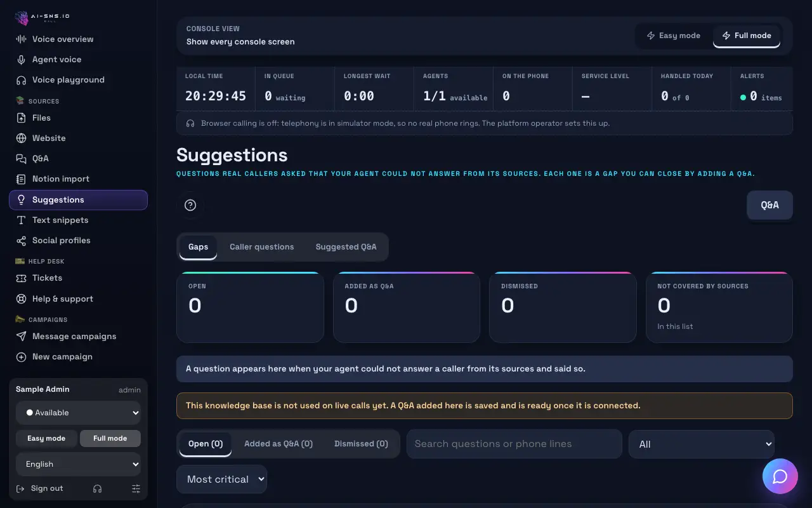Open the Q&A chat bubbles icon
Image resolution: width=812 pixels, height=508 pixels.
coord(21,159)
